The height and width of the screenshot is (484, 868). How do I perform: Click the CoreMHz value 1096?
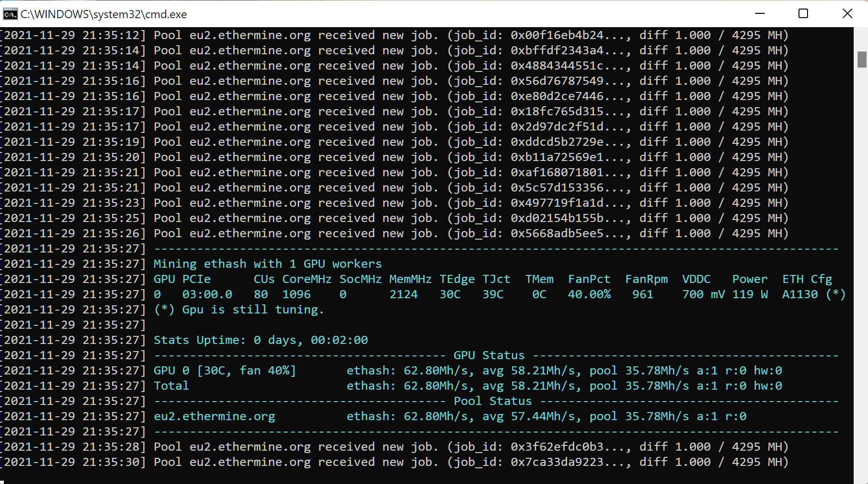pos(296,294)
